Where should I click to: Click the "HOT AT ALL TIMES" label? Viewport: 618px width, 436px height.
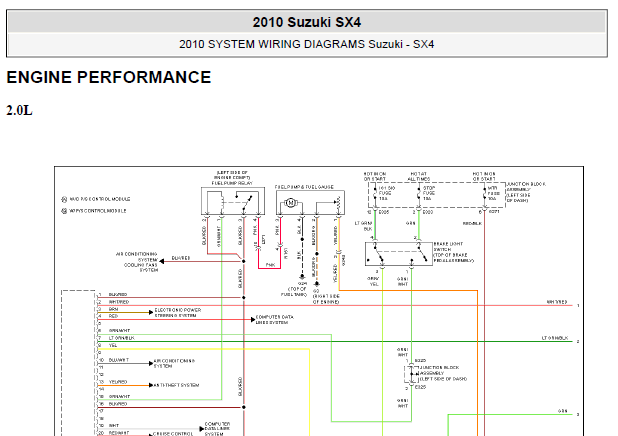click(419, 176)
